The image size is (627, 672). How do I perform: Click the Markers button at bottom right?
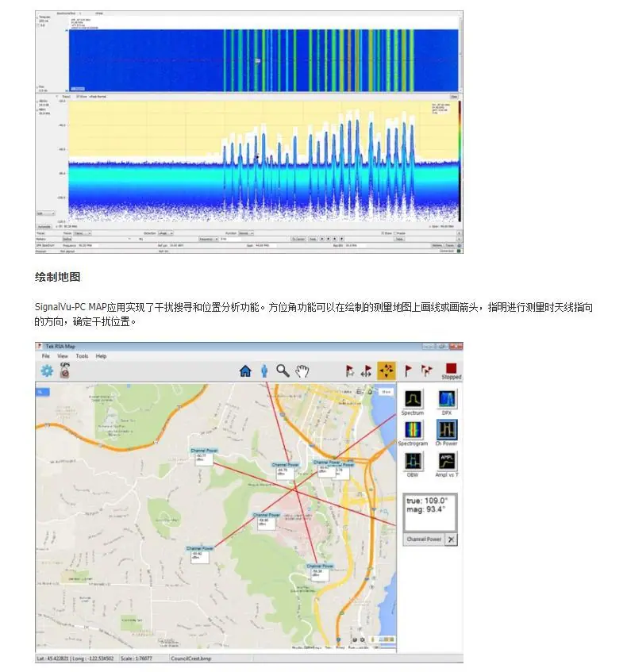point(437,246)
